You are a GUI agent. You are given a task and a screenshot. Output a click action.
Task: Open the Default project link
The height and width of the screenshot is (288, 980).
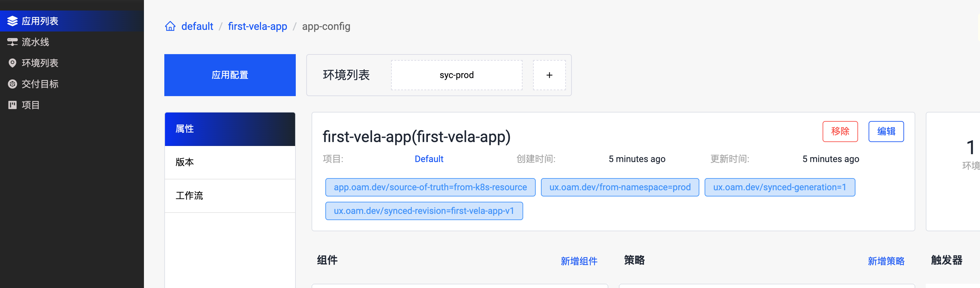(429, 159)
